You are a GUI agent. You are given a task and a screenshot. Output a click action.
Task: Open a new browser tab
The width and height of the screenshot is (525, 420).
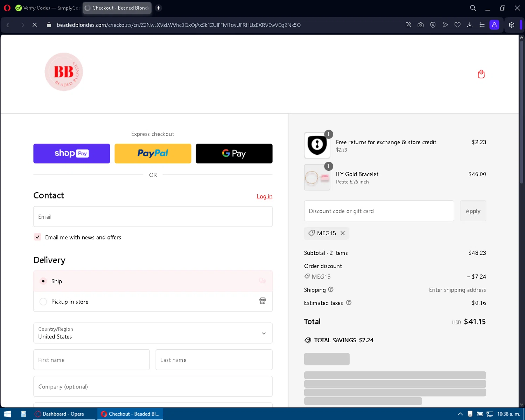159,8
